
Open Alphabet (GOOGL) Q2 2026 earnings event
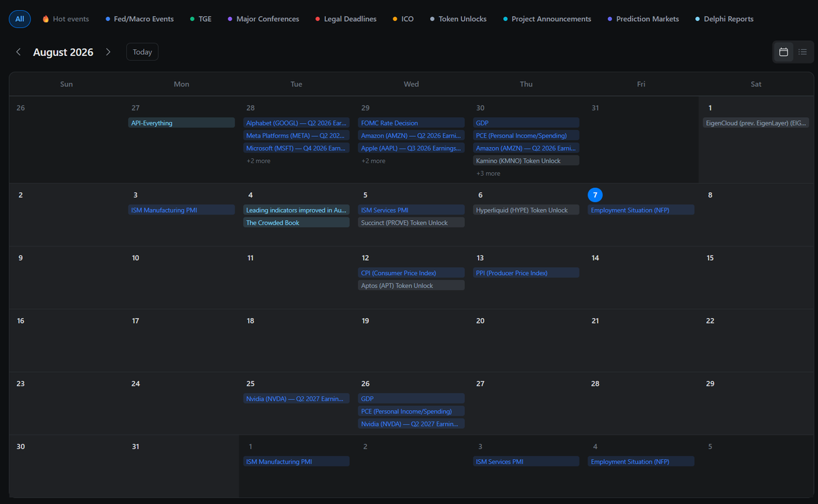[x=297, y=123]
